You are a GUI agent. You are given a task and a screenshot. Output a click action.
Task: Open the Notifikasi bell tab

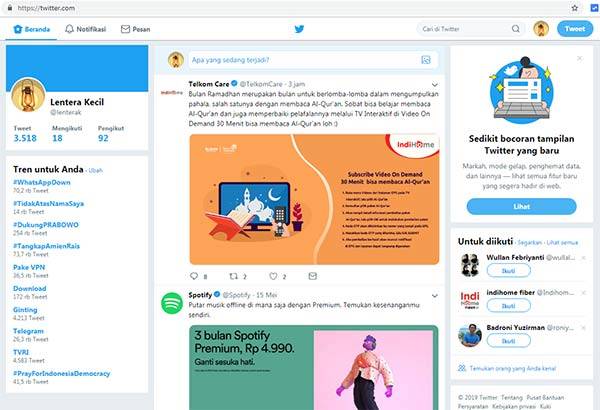click(85, 29)
